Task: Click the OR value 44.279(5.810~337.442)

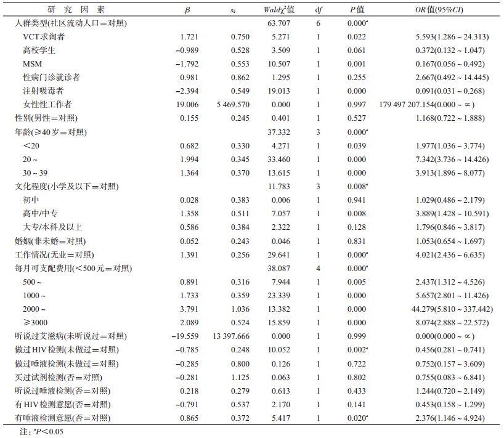Action: click(x=447, y=309)
